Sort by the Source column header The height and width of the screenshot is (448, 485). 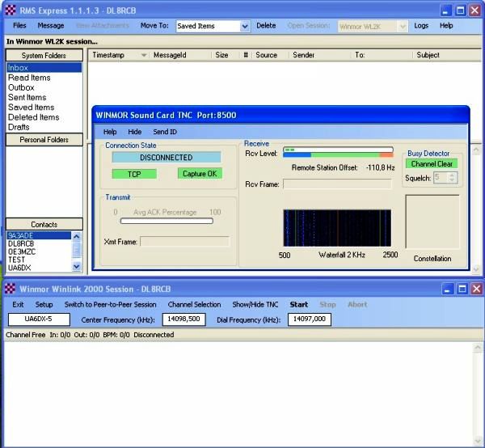(x=270, y=55)
